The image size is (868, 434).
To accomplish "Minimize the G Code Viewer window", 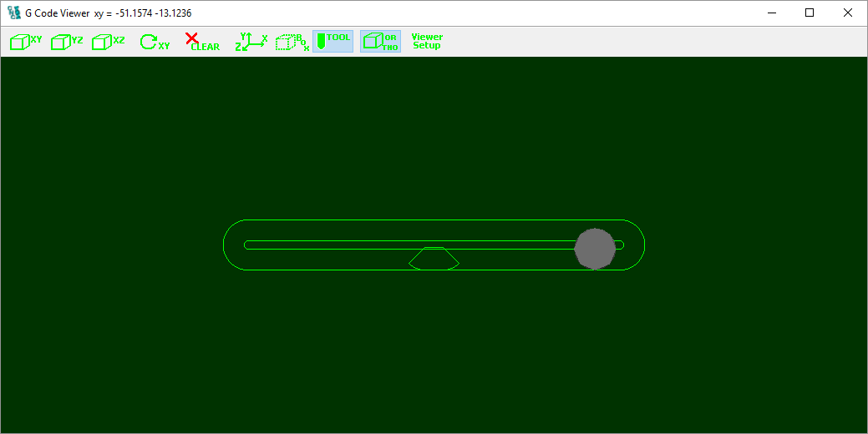I will 771,13.
